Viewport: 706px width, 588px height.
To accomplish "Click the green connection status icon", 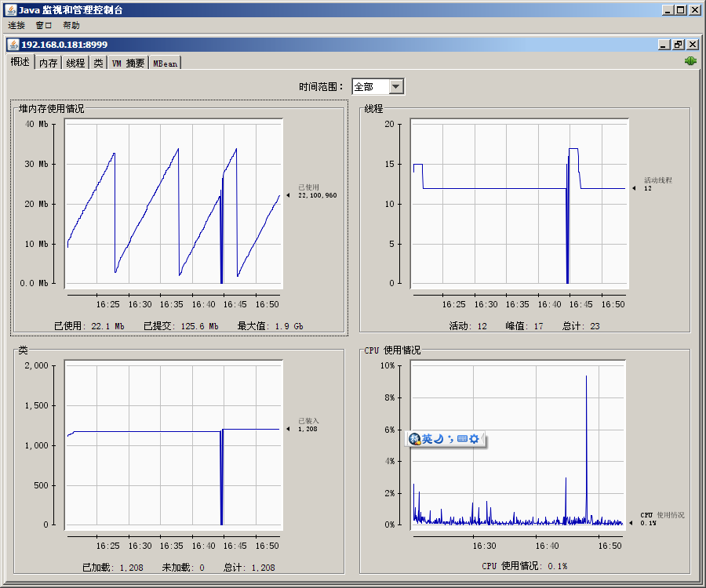I will (690, 61).
